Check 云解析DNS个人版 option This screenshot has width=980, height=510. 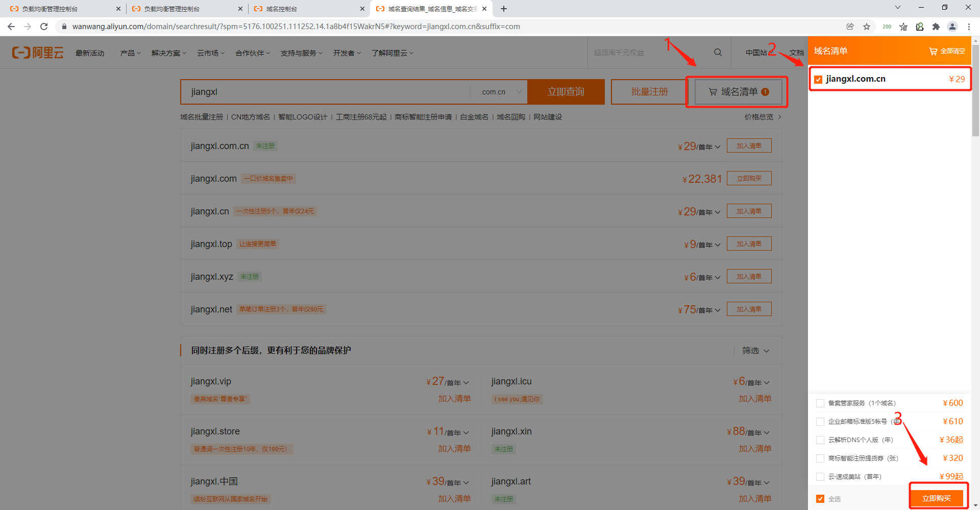point(820,440)
